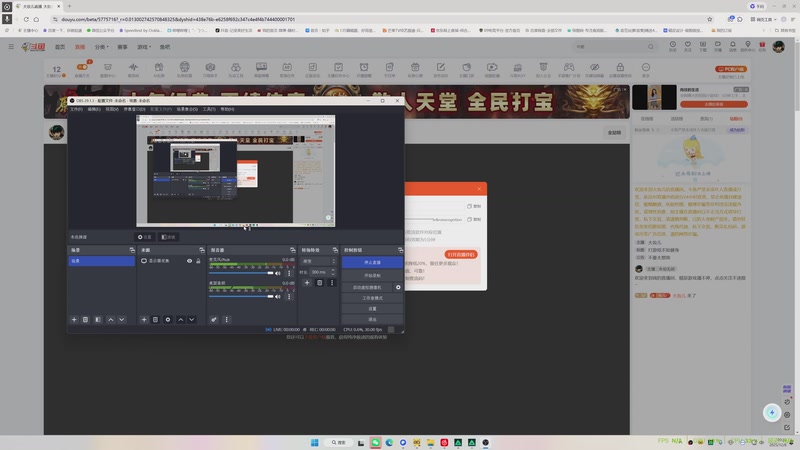The width and height of the screenshot is (800, 450).
Task: Open advanced audio properties gears icon
Action: pyautogui.click(x=214, y=319)
